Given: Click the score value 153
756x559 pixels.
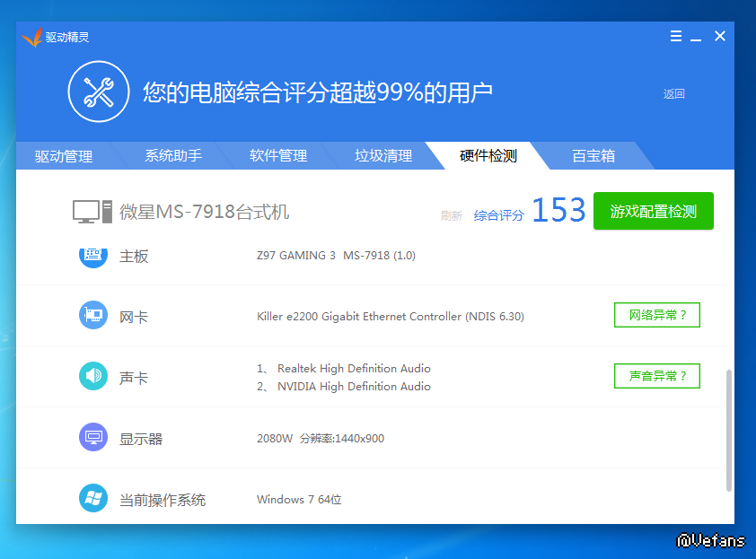Looking at the screenshot, I should [x=558, y=211].
